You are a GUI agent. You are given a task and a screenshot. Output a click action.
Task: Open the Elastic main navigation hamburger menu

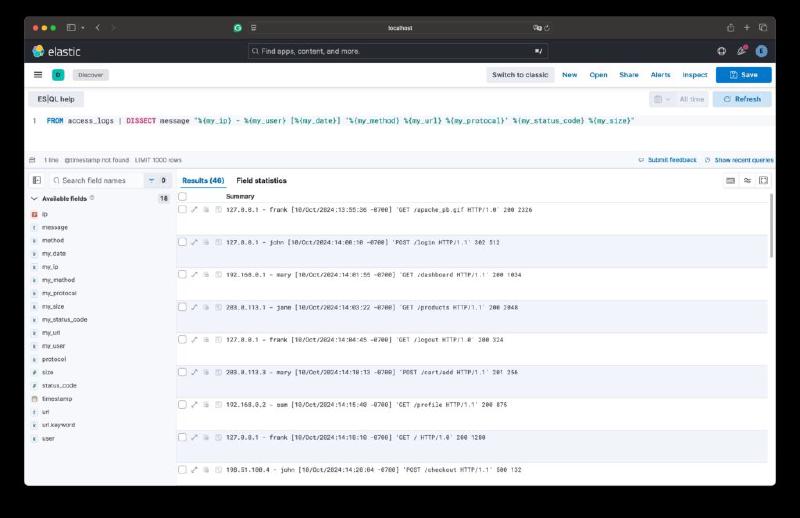pos(38,75)
